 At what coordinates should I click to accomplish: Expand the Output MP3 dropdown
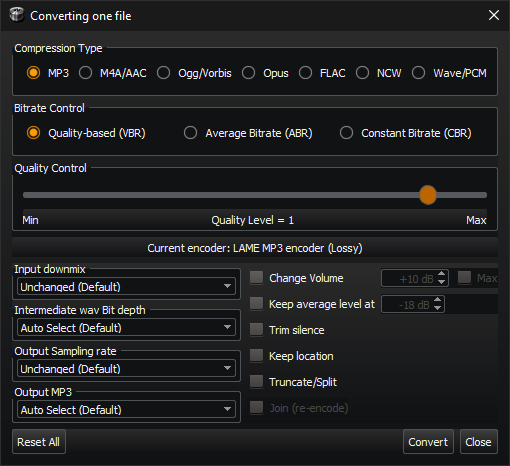coord(126,409)
